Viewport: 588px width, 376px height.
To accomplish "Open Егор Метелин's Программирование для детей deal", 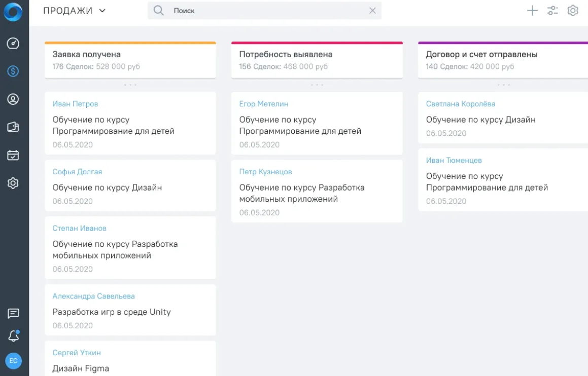I will [x=300, y=126].
